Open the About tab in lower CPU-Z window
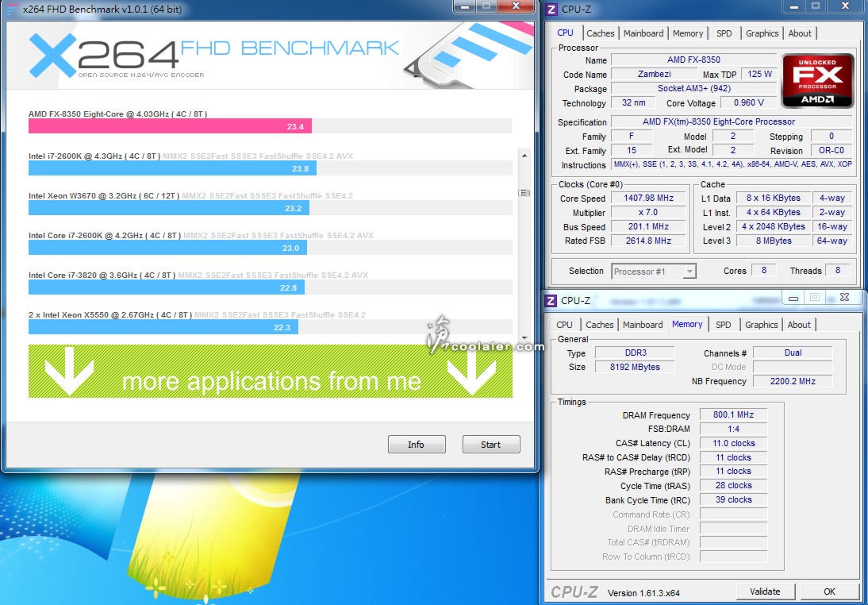Image resolution: width=868 pixels, height=605 pixels. coord(799,325)
